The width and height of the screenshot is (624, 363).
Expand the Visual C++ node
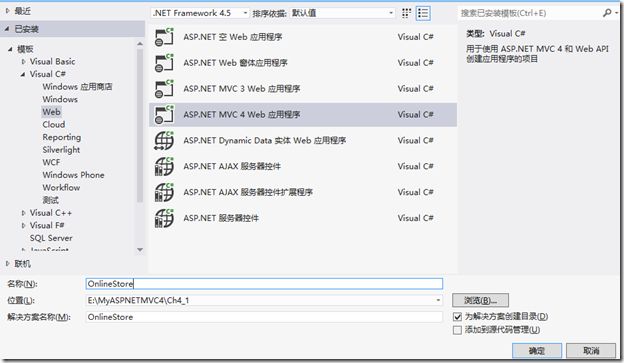pyautogui.click(x=23, y=213)
